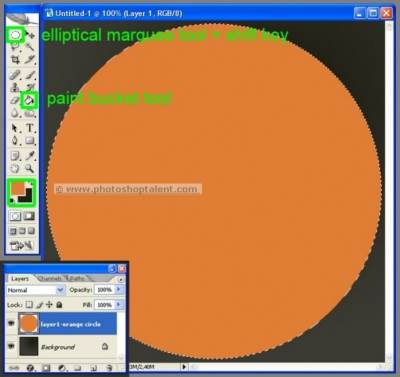This screenshot has height=377, width=400.
Task: Hide the orange circle layer eye
Action: (x=12, y=323)
